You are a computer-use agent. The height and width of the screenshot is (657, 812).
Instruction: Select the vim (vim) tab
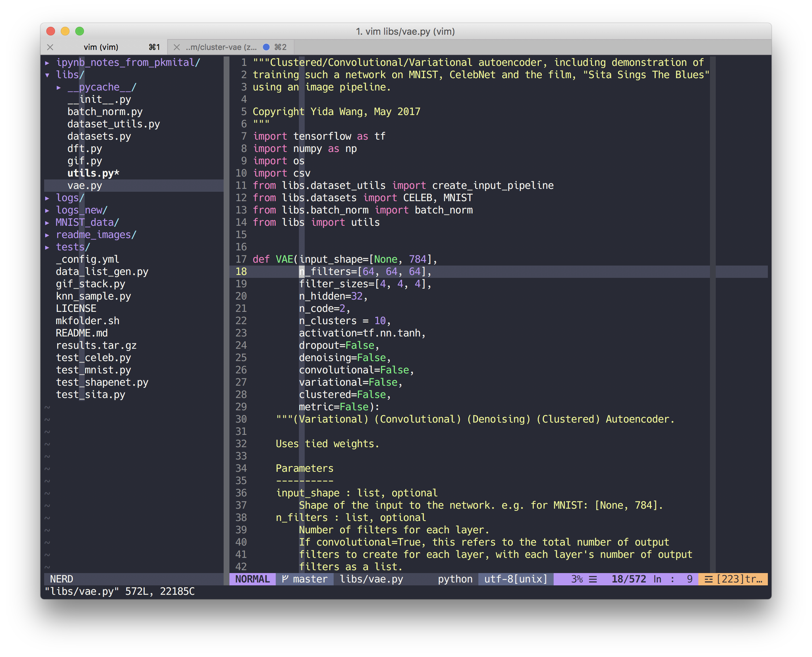[x=100, y=47]
